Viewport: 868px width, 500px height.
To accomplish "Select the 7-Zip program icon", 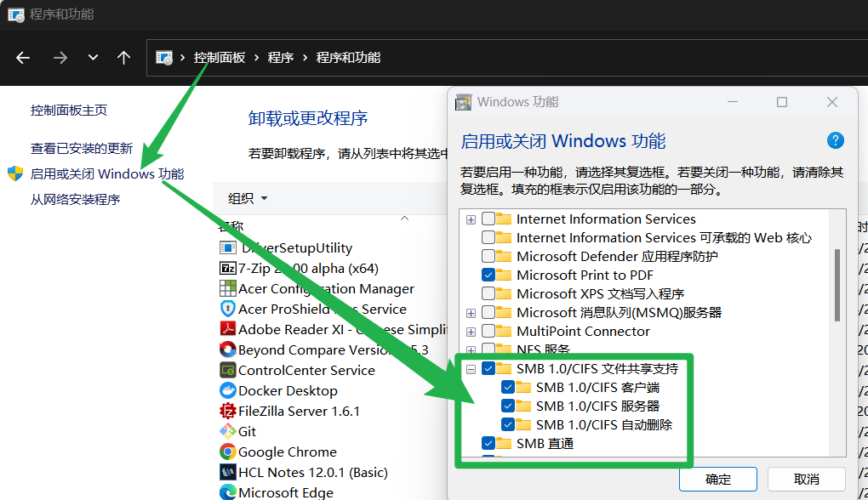I will tap(227, 268).
